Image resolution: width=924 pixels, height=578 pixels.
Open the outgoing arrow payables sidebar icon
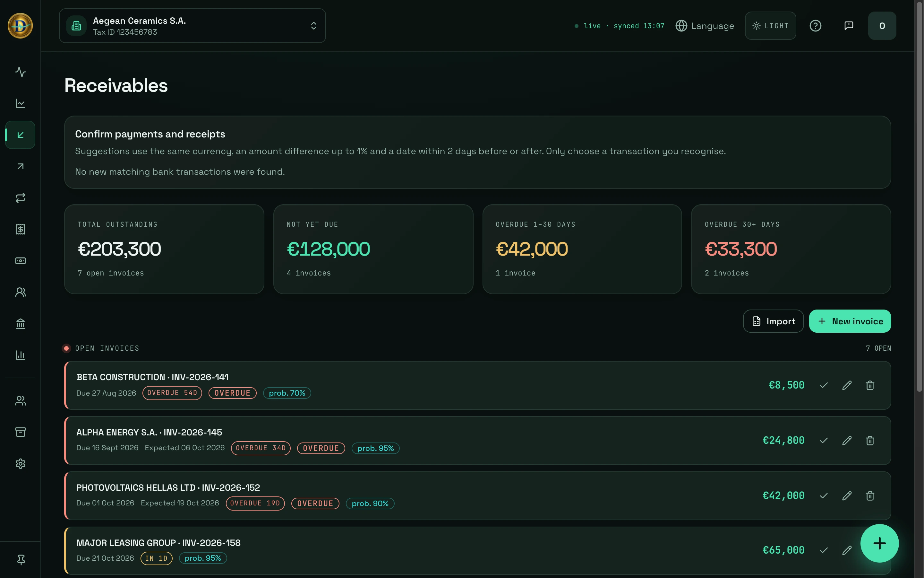tap(20, 166)
